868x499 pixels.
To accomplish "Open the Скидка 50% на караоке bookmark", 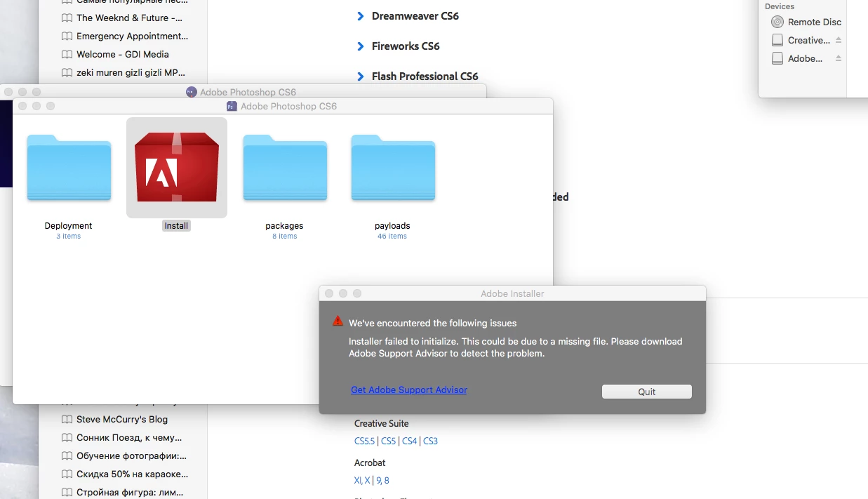I will (x=133, y=474).
